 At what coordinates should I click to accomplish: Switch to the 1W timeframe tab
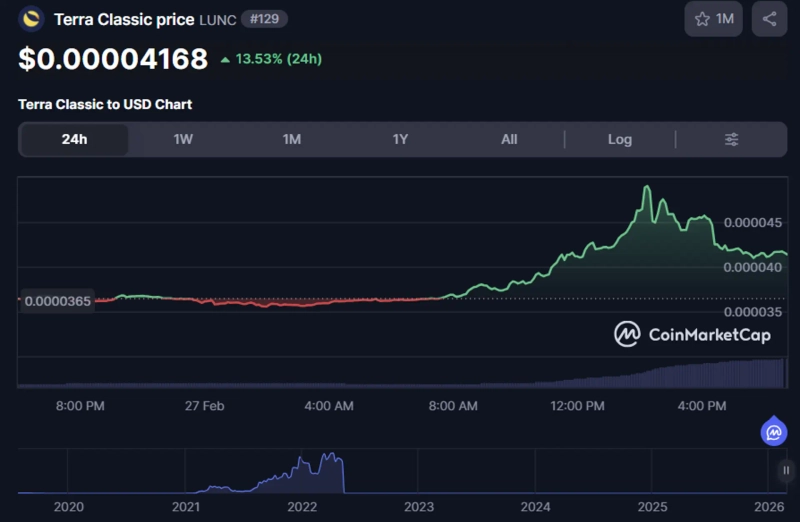coord(183,140)
